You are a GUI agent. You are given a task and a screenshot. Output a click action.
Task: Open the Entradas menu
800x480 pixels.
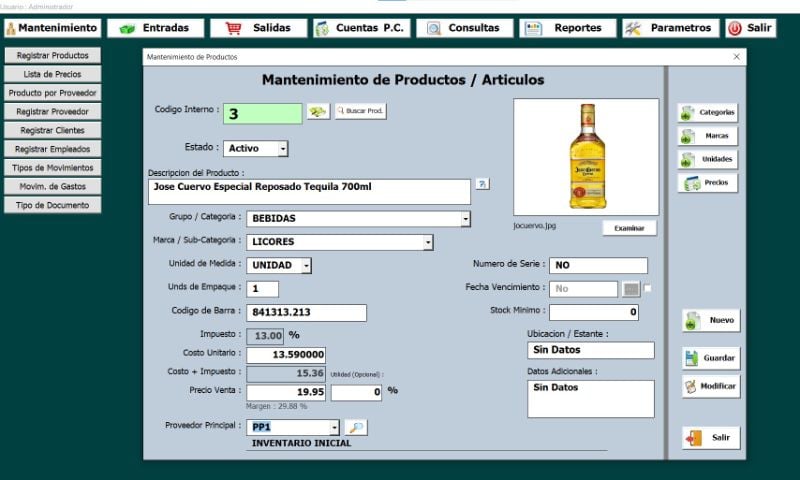coord(156,28)
